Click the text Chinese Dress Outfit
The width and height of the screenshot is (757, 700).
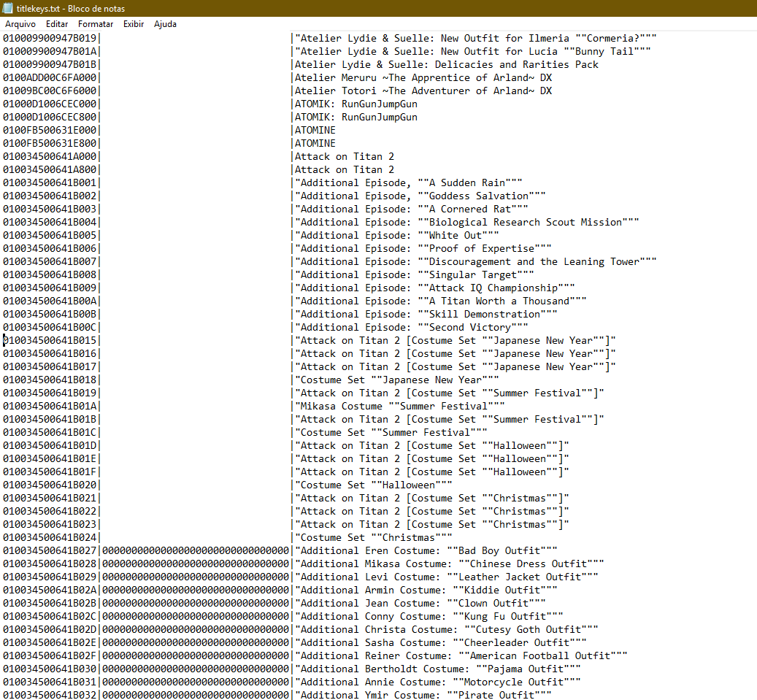pos(529,564)
